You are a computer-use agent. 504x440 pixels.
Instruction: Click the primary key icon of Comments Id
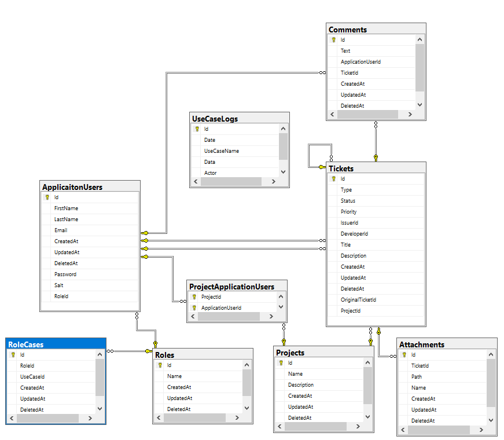[x=334, y=40]
